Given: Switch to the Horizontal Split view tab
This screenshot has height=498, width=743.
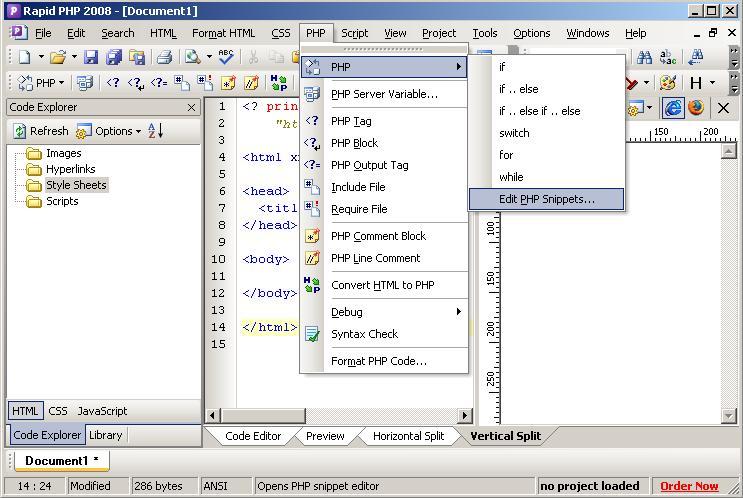Looking at the screenshot, I should point(408,436).
